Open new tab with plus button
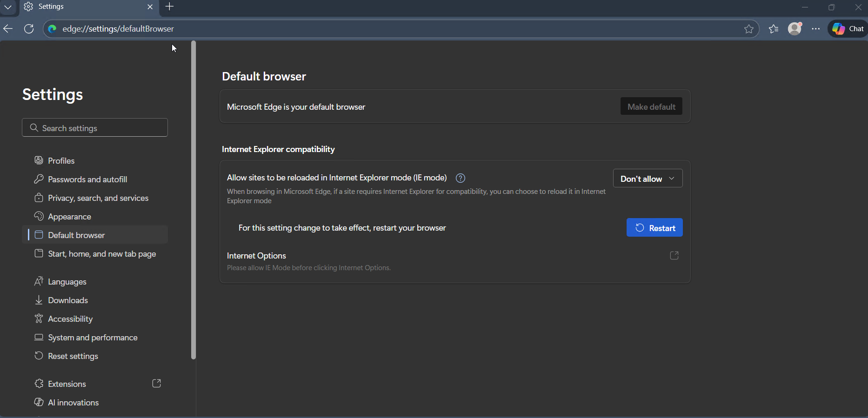This screenshot has height=418, width=868. pyautogui.click(x=169, y=7)
